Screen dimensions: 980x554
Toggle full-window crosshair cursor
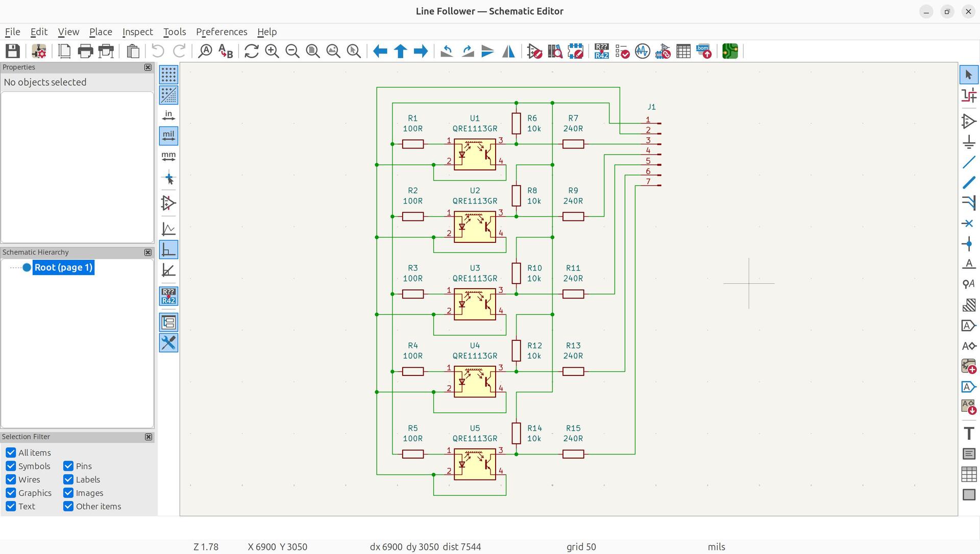[168, 179]
